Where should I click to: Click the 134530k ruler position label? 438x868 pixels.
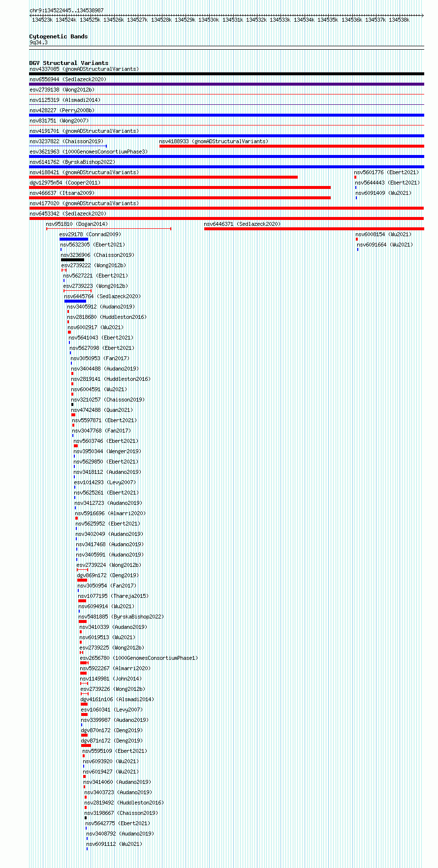[209, 20]
